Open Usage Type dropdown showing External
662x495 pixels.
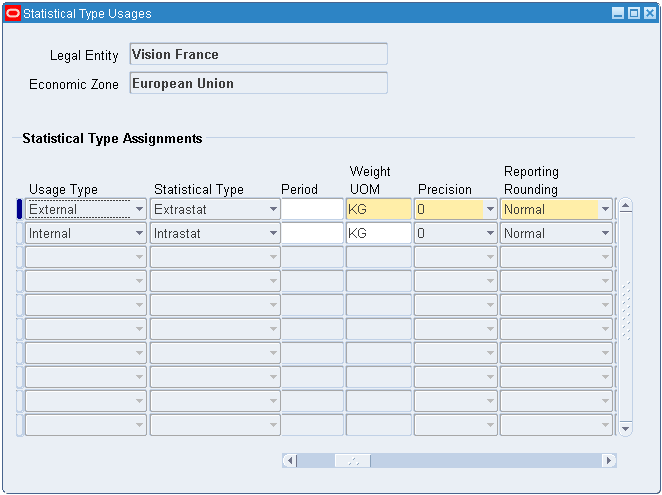click(x=86, y=209)
